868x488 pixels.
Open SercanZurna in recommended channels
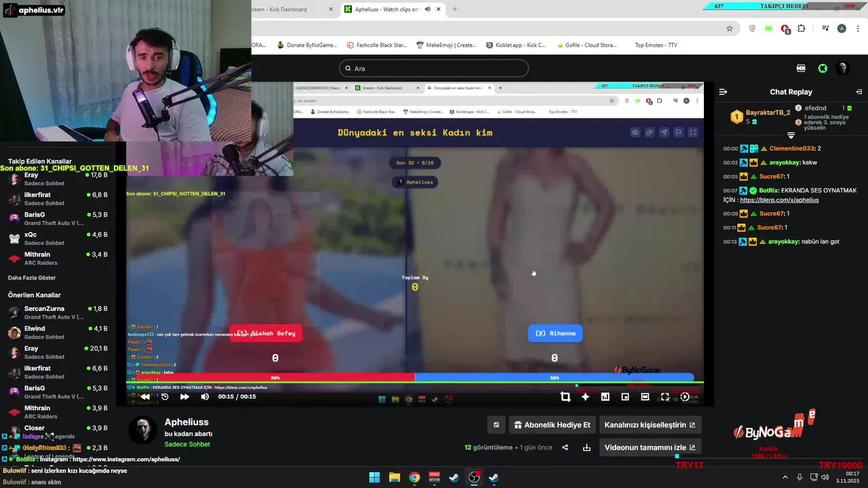tap(58, 312)
